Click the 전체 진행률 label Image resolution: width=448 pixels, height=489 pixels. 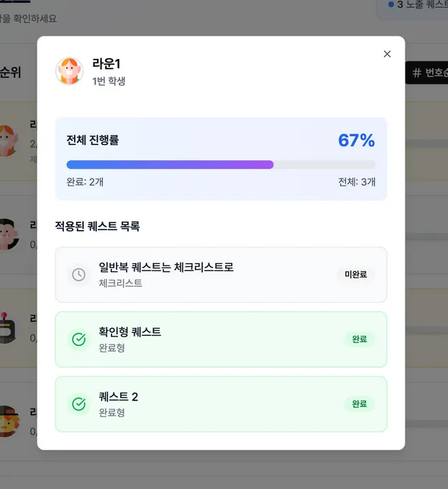93,140
